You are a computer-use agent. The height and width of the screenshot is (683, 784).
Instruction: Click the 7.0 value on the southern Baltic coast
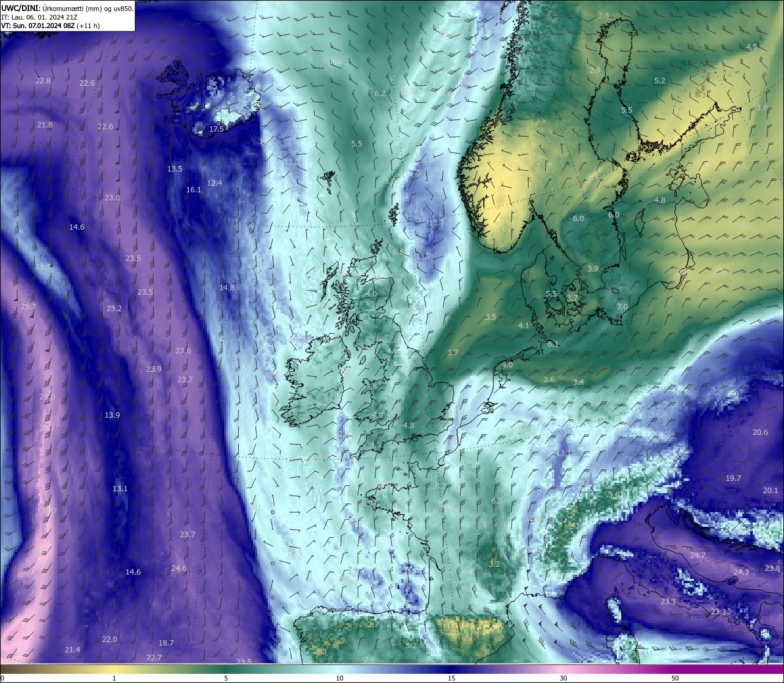pos(622,306)
